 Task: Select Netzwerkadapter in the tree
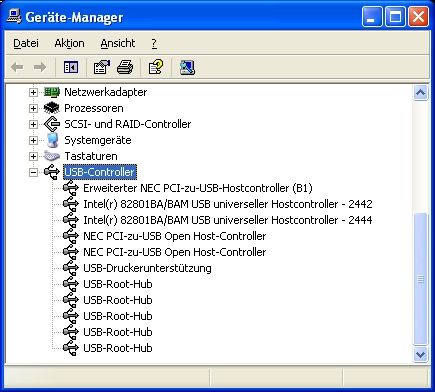click(105, 92)
